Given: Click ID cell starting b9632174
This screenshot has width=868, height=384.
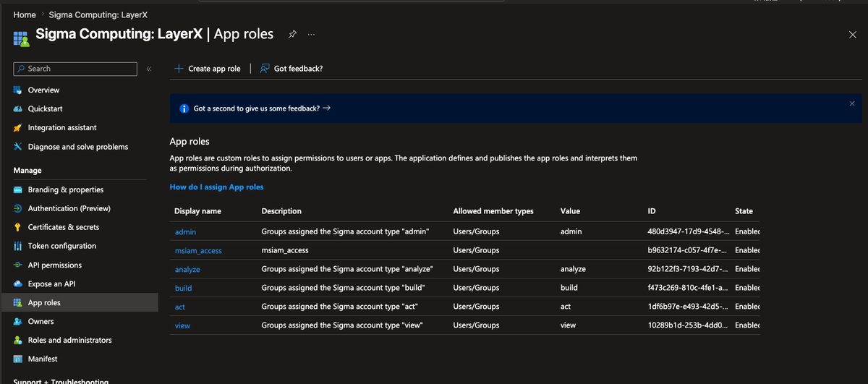Looking at the screenshot, I should pos(689,251).
